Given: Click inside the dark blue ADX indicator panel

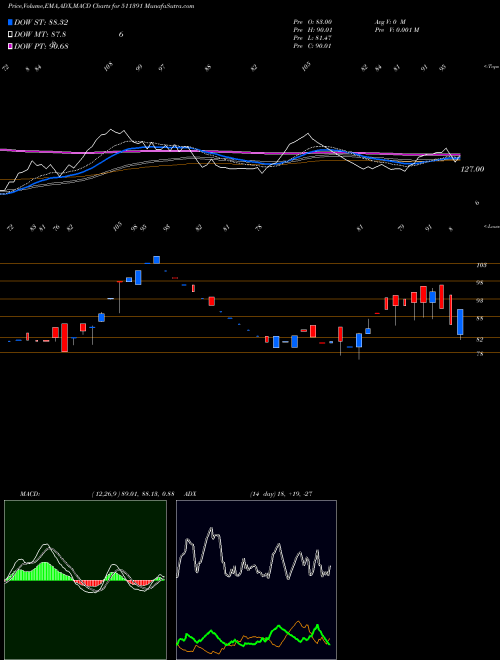Looking at the screenshot, I should 256,580.
